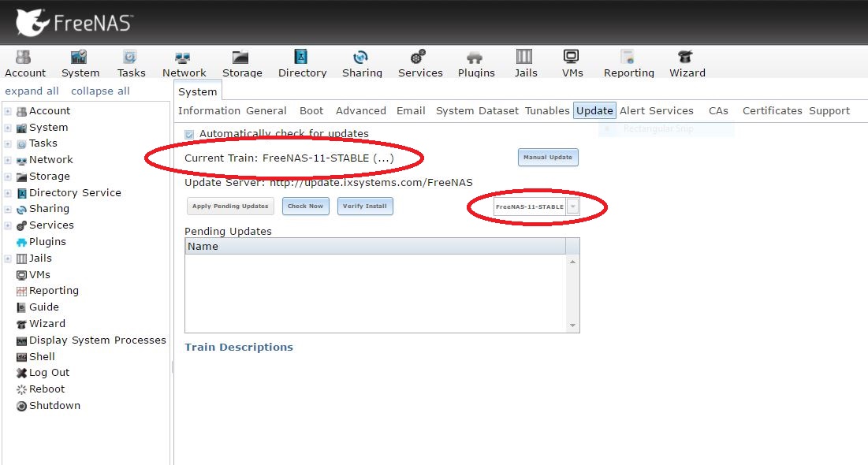This screenshot has width=868, height=465.
Task: Click the FreeNAS logo
Action: coord(74,23)
